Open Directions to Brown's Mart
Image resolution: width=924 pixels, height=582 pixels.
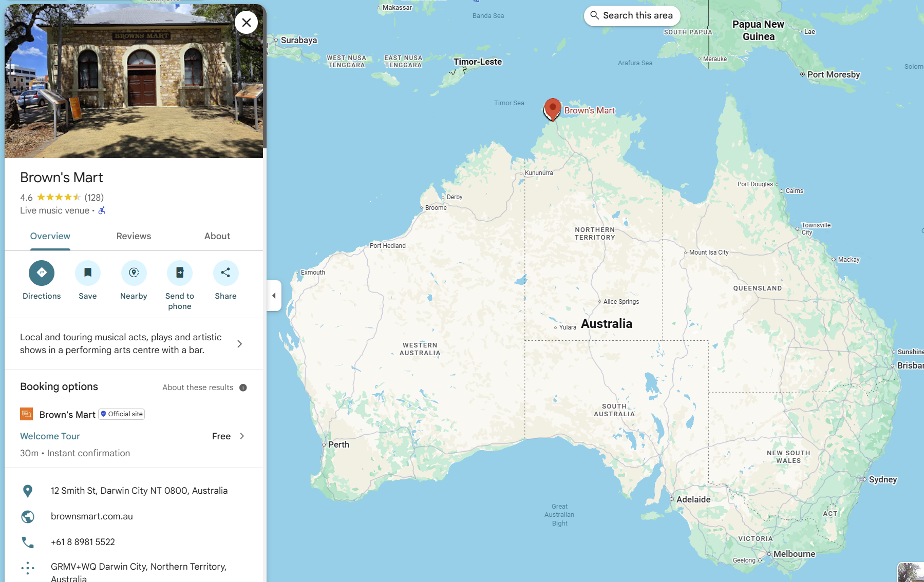coord(42,280)
